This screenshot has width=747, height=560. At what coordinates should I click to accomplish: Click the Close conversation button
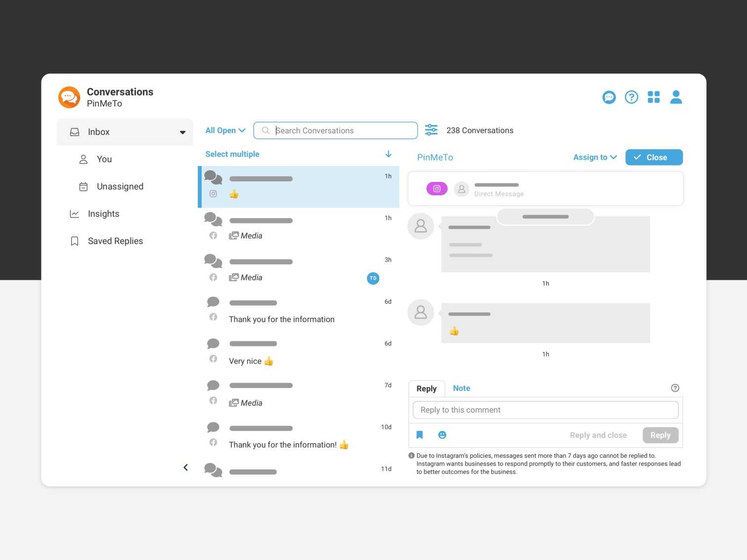tap(654, 157)
